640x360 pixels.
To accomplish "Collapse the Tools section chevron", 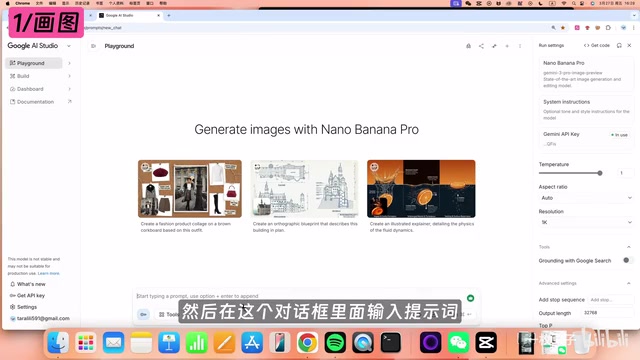I will coord(629,247).
